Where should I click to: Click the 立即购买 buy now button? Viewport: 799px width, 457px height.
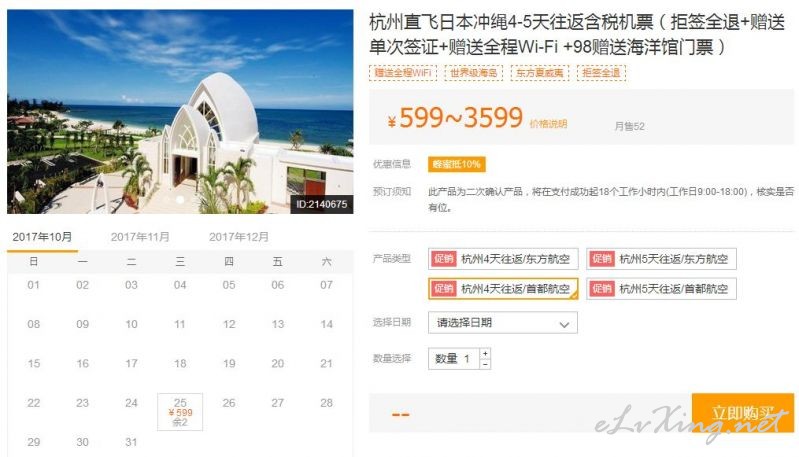point(743,413)
